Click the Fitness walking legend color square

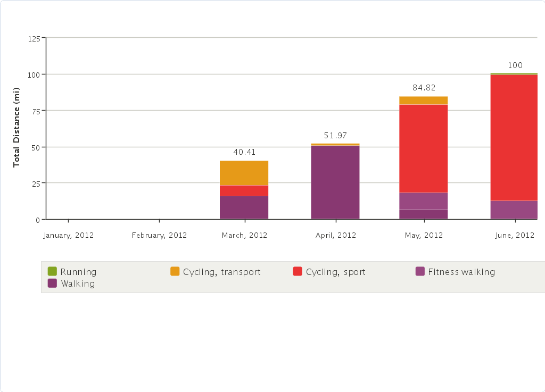(x=420, y=271)
